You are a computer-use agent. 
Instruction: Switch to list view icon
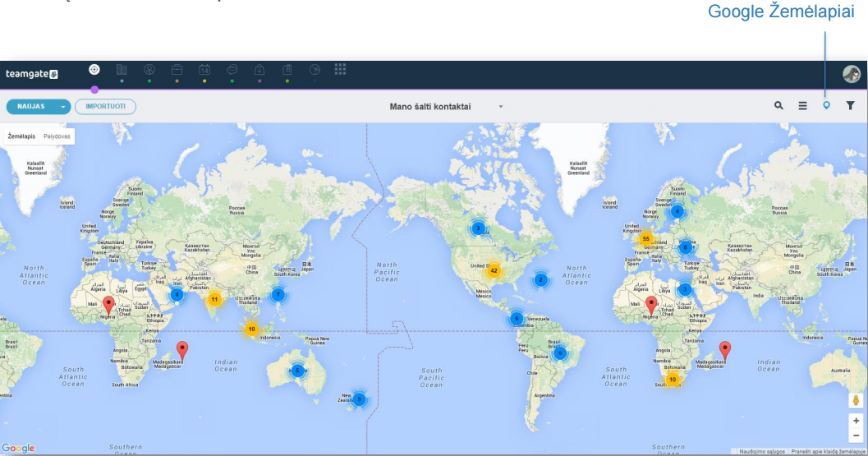coord(802,105)
